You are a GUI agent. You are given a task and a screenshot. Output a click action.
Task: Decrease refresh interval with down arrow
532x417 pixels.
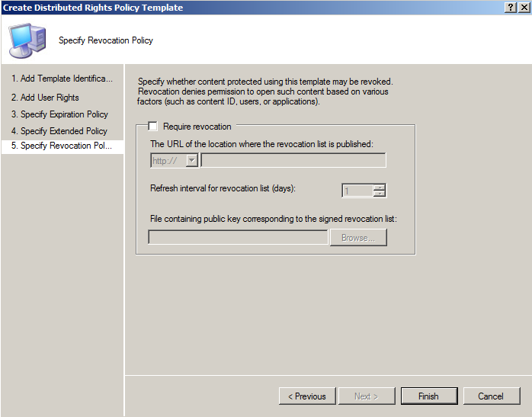coord(380,194)
